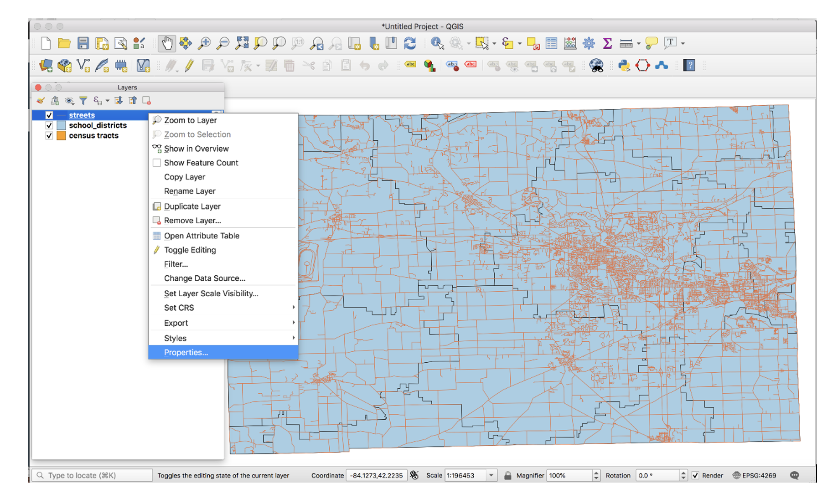Click the EPSG:4269 CRS button
838x504 pixels.
754,475
